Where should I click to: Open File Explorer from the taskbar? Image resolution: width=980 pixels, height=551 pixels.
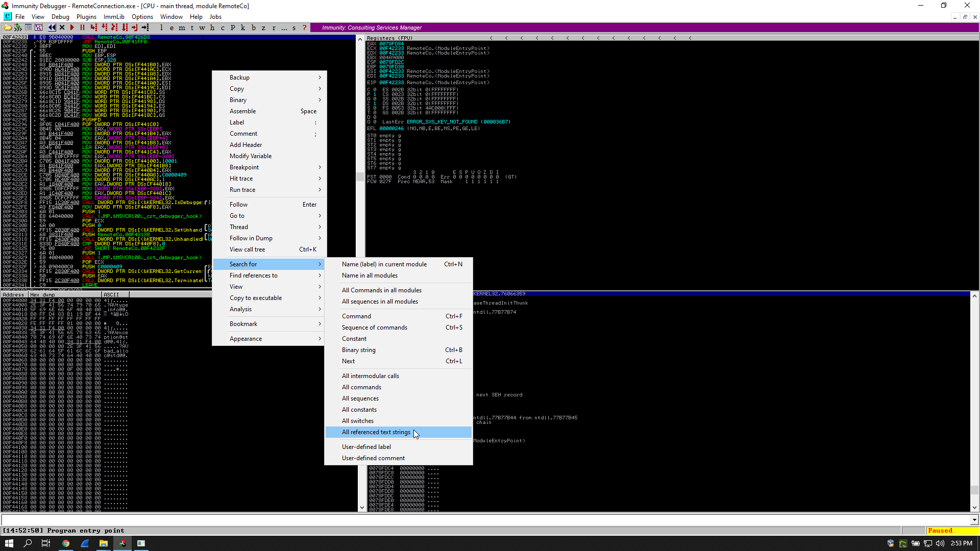104,543
